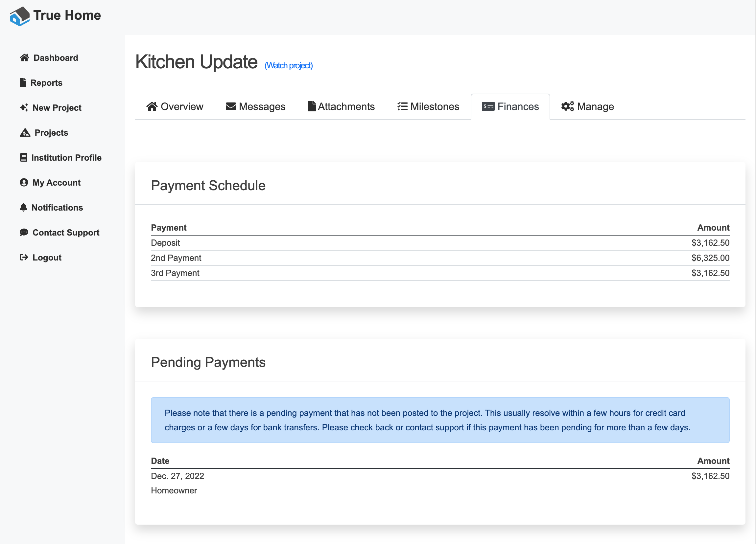This screenshot has height=544, width=756.
Task: Click the Notifications bell icon
Action: tap(23, 208)
